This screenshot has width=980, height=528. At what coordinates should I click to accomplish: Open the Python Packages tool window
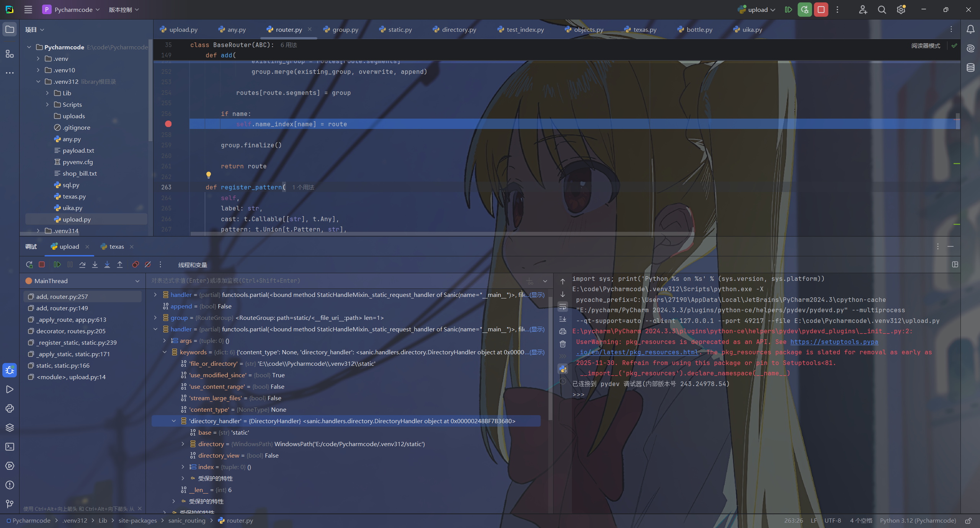[10, 428]
